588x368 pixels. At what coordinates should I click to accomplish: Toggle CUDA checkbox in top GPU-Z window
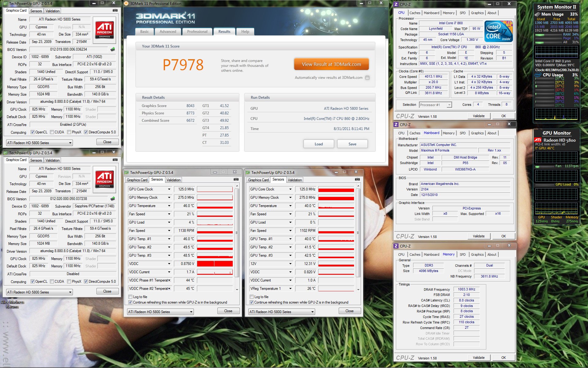point(52,132)
